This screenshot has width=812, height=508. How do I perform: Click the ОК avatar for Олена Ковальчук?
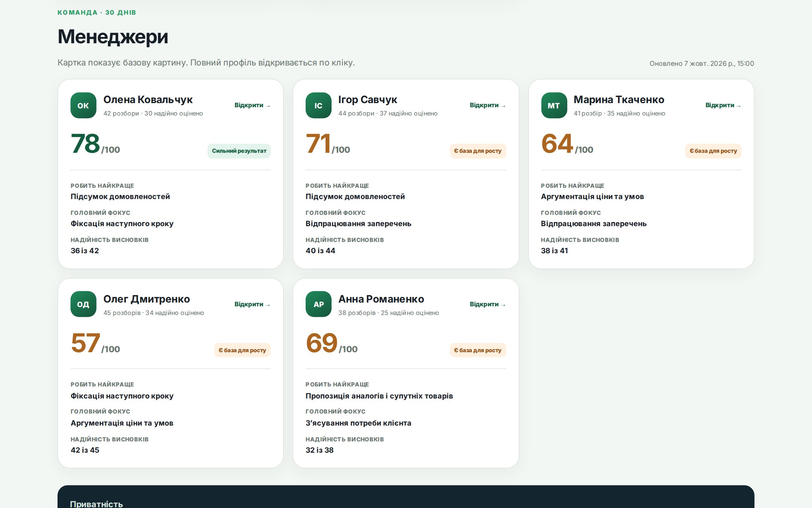point(83,105)
